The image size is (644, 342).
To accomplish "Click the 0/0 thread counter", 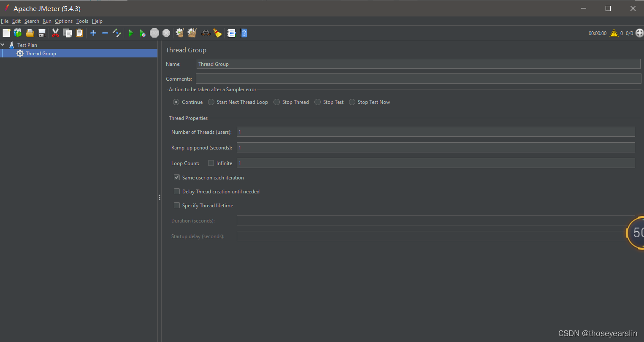I will click(629, 33).
